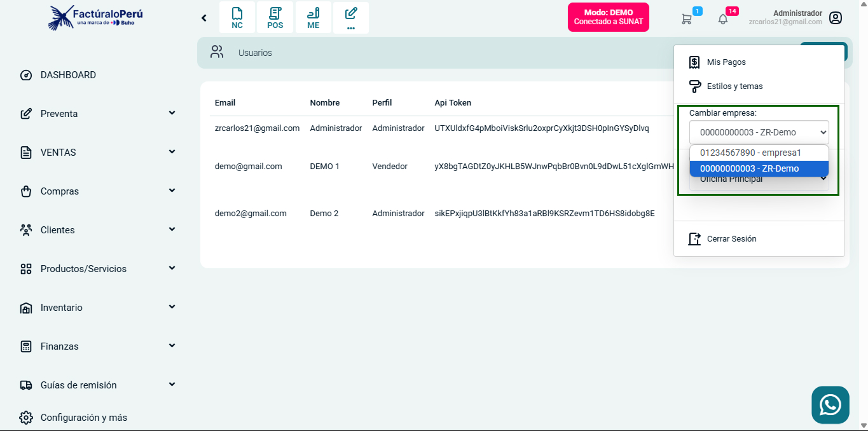
Task: Go to DASHBOARD in sidebar
Action: [68, 75]
